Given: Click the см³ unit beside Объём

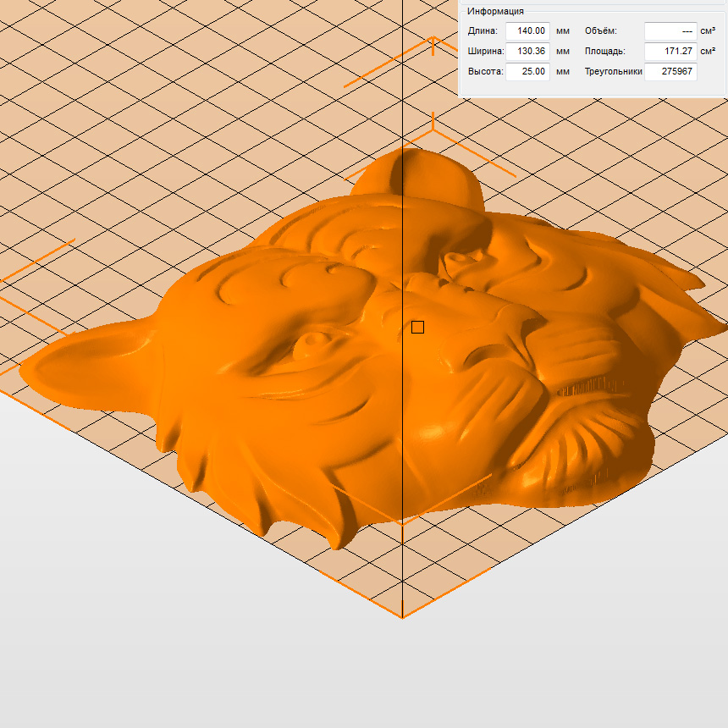Looking at the screenshot, I should (709, 30).
